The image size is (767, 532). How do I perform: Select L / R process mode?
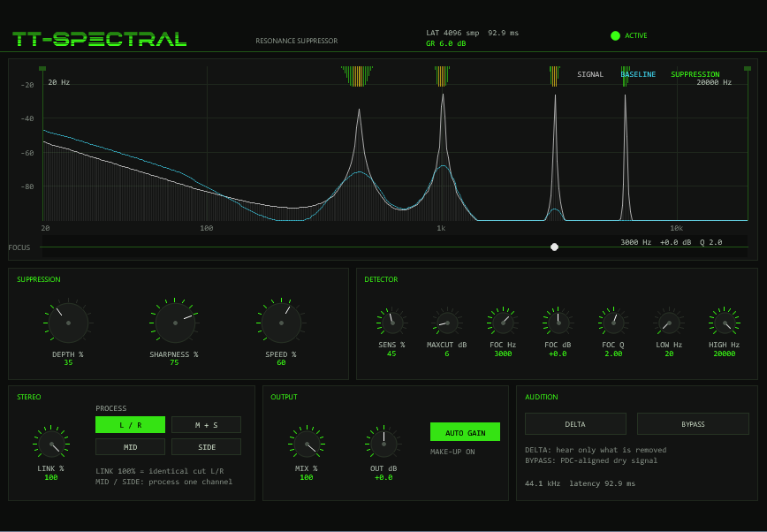[x=130, y=425]
